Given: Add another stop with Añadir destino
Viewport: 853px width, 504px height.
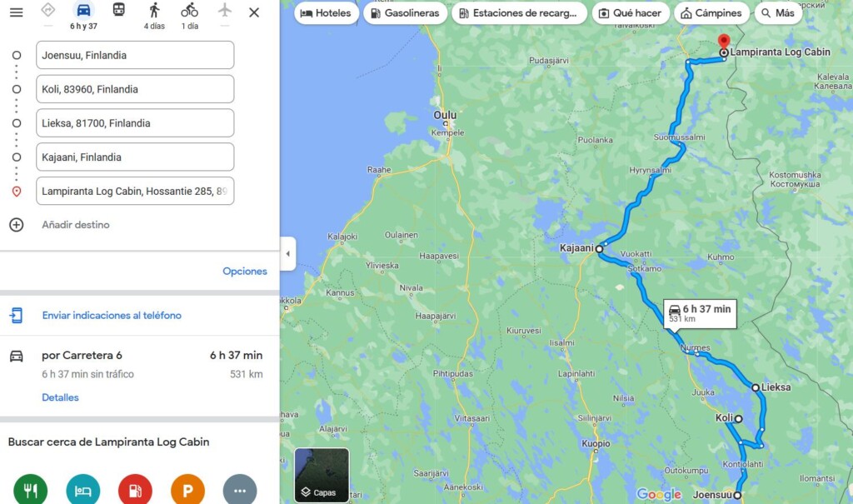Looking at the screenshot, I should click(x=76, y=225).
